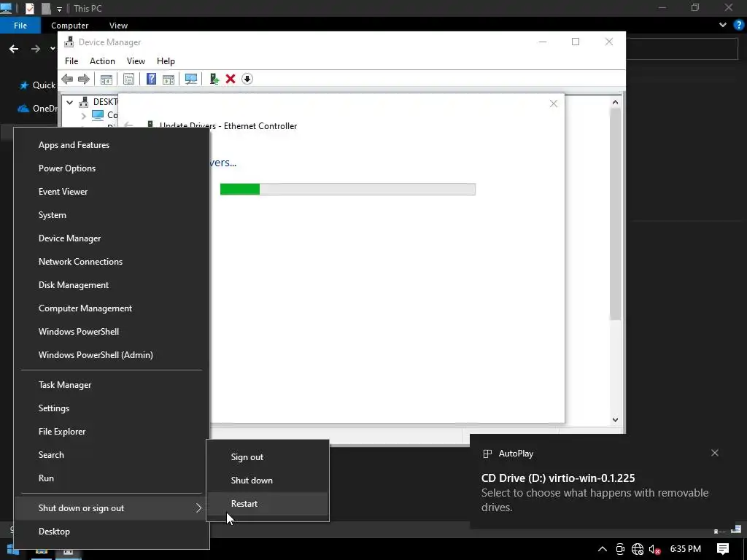Click the Disable device down-arrow icon
Viewport: 747px width, 560px height.
click(x=247, y=79)
